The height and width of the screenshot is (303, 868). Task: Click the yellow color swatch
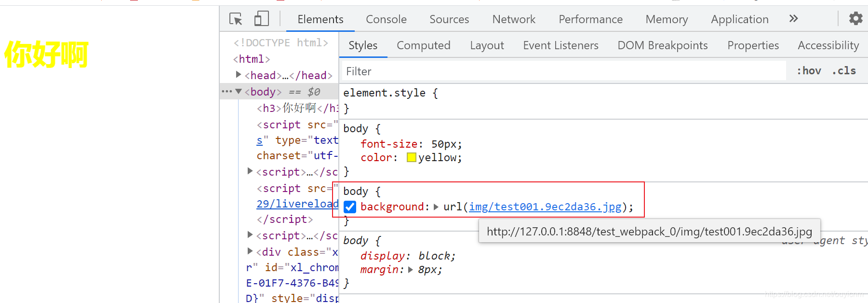click(x=412, y=157)
